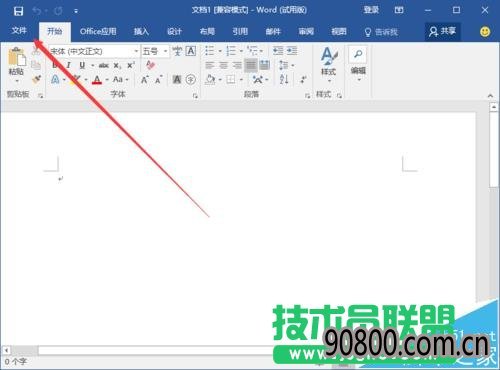Screen dimensions: 500x370
Task: Click the change case Aa button
Action: pyautogui.click(x=118, y=79)
